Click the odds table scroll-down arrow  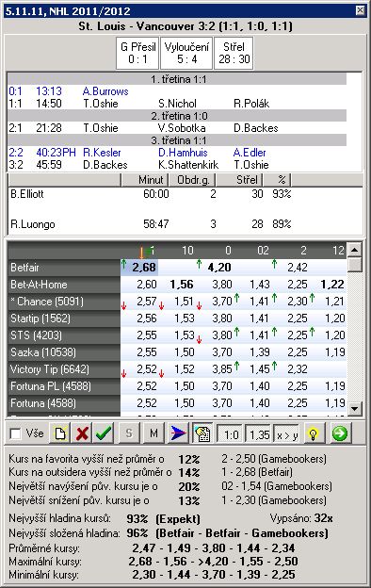[x=354, y=408]
